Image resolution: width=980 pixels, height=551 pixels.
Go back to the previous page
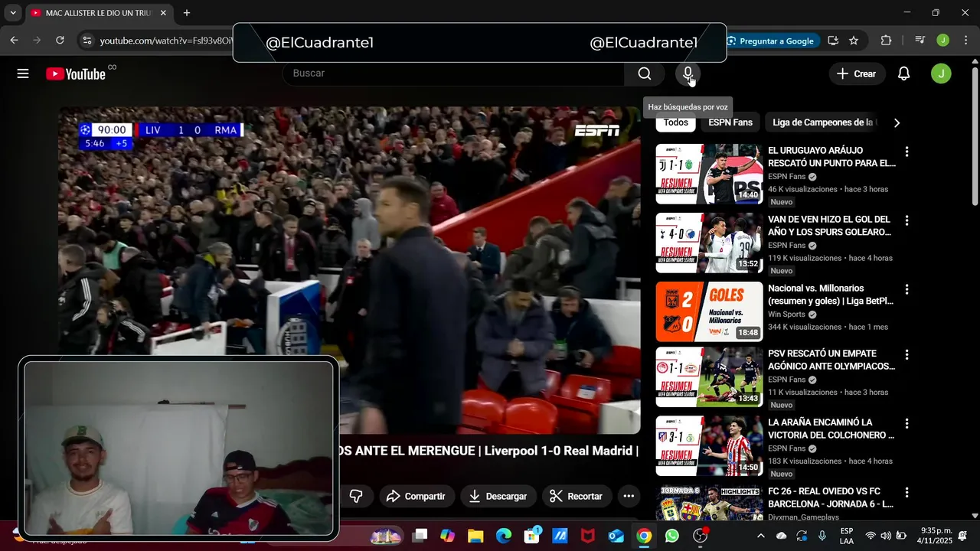(15, 41)
